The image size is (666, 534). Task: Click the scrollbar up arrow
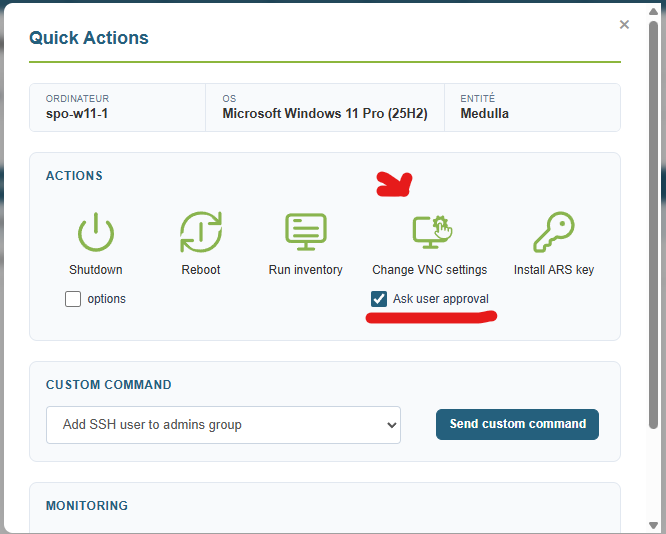point(654,11)
